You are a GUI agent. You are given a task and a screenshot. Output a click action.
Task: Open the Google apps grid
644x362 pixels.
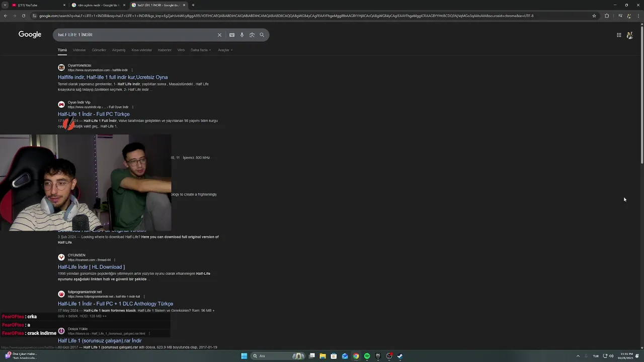619,35
